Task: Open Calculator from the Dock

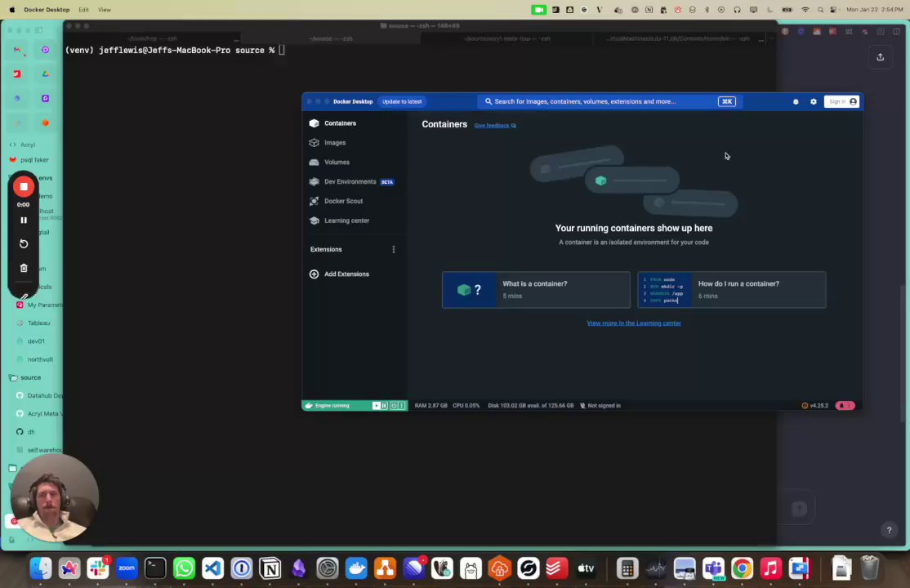Action: [627, 568]
